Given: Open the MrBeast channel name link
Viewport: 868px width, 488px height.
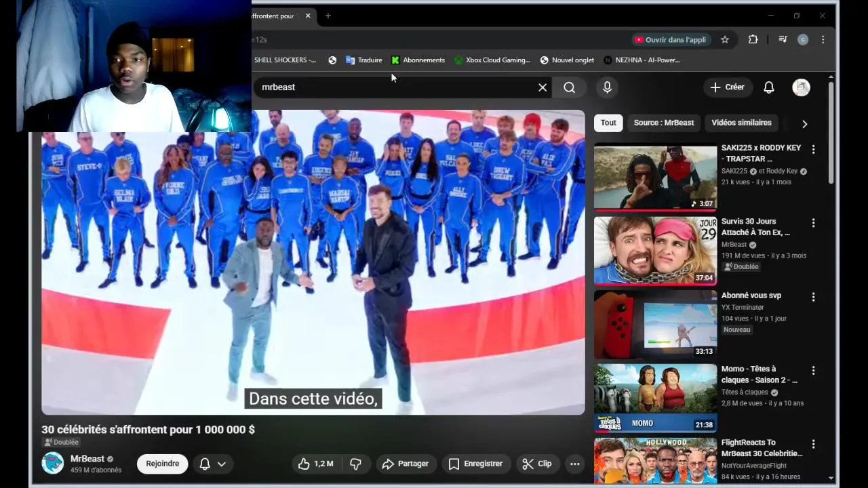Looking at the screenshot, I should click(87, 459).
